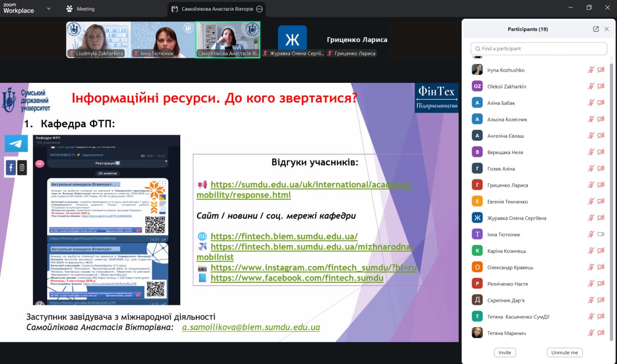Toggle video icon for Тетяна Маринич
The height and width of the screenshot is (364, 617).
[601, 333]
